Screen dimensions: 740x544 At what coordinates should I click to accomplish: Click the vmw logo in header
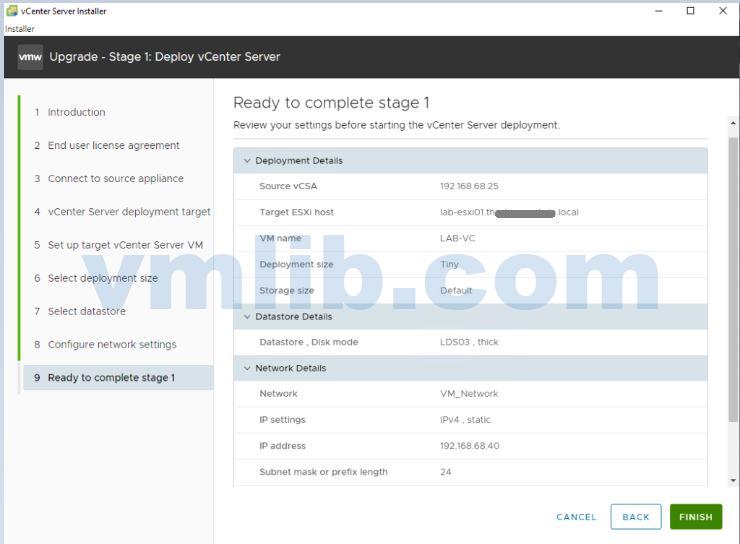tap(30, 57)
